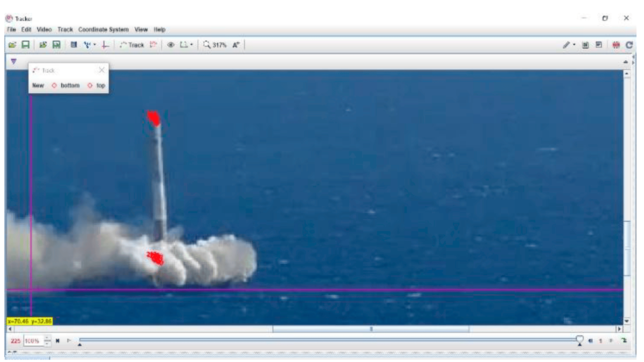Toggle the coordinate axes icon
This screenshot has height=362, width=644.
pos(105,45)
